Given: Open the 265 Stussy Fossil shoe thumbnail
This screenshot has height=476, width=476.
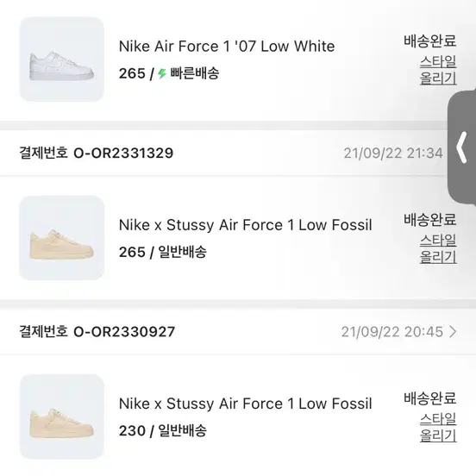Looking at the screenshot, I should click(x=61, y=238).
